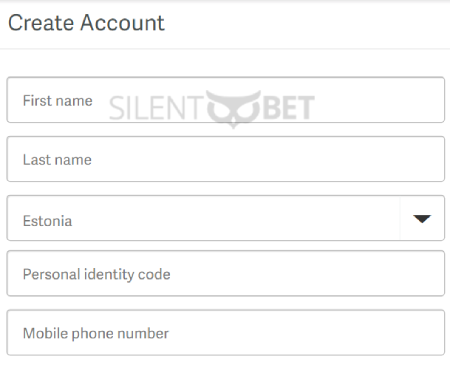Focus the Last name input field

(226, 159)
